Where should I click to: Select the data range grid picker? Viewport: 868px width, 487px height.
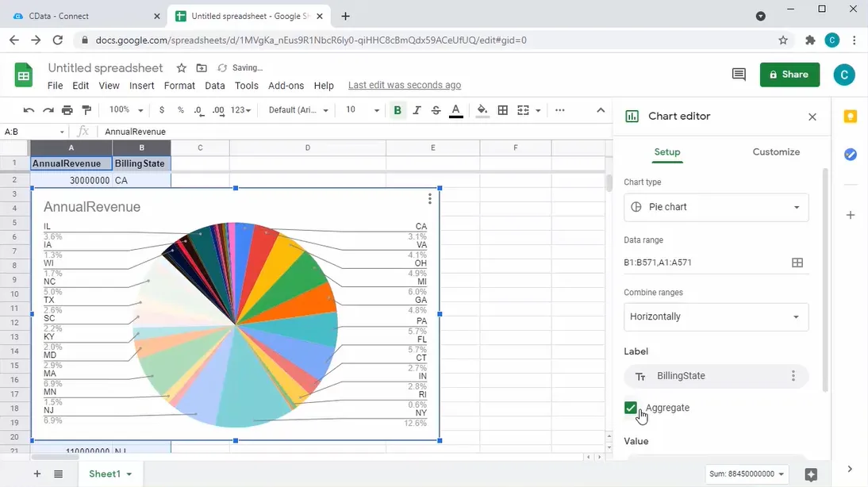797,262
